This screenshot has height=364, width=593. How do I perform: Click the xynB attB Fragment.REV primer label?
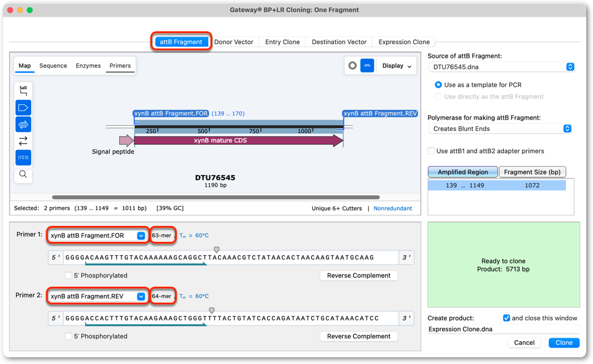[x=380, y=114]
